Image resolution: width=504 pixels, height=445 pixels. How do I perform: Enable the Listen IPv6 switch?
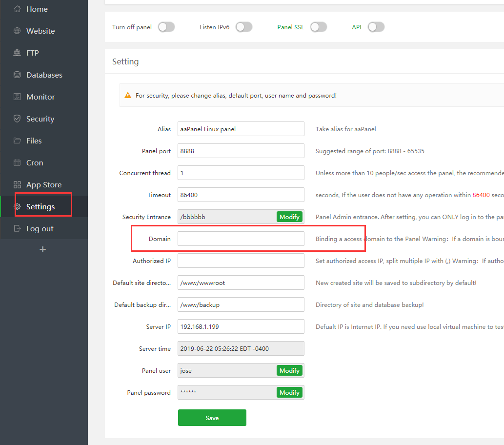[244, 27]
